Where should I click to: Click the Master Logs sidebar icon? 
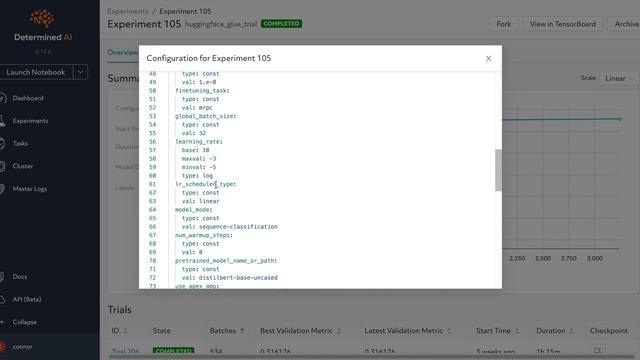[2, 189]
